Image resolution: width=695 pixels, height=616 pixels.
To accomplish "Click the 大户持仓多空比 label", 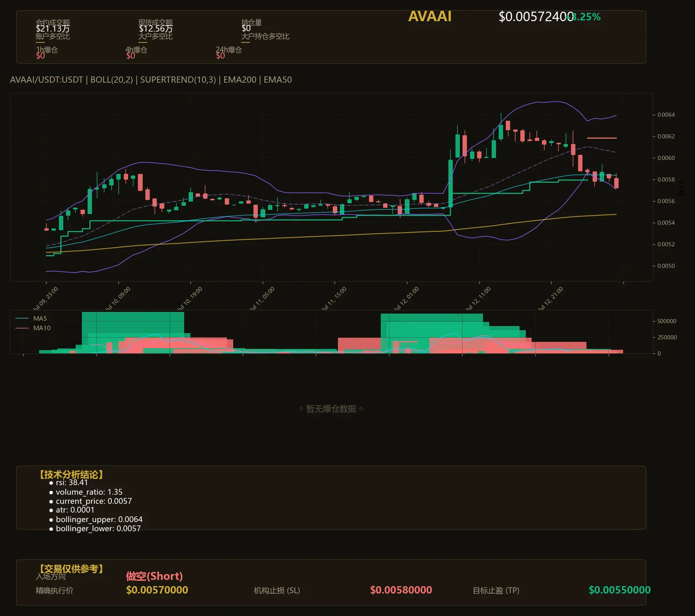I will (265, 36).
